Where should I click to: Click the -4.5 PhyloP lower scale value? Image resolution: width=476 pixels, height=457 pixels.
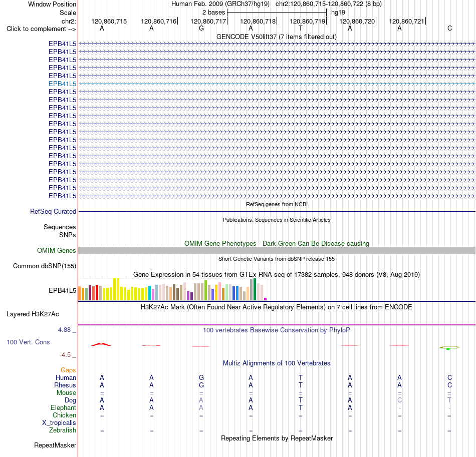(65, 355)
